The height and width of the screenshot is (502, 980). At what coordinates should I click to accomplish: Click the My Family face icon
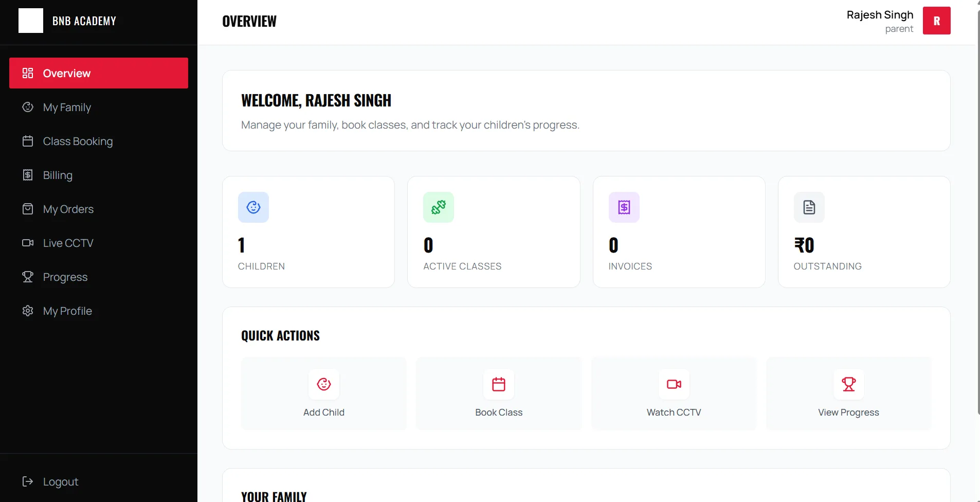28,107
